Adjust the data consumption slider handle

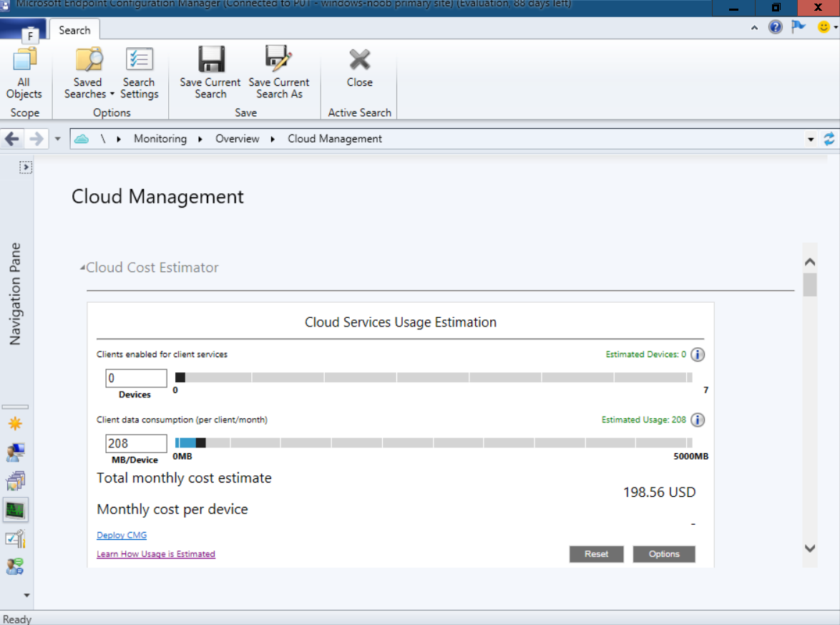tap(200, 442)
